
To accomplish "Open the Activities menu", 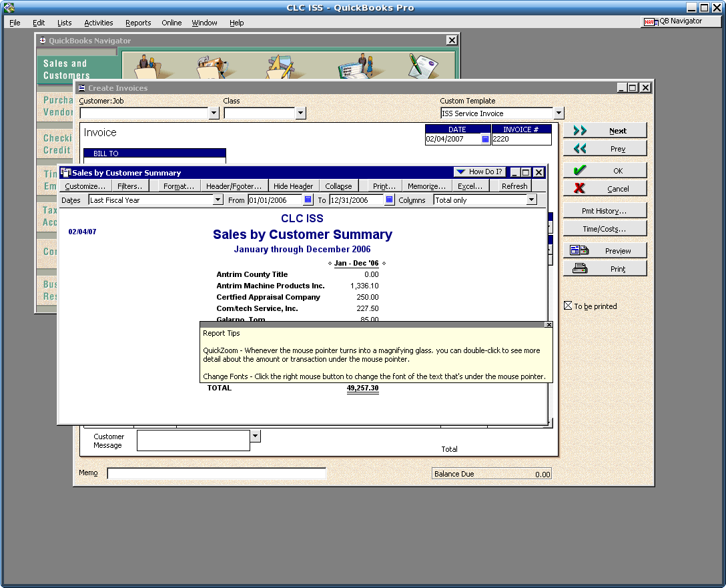I will click(99, 23).
